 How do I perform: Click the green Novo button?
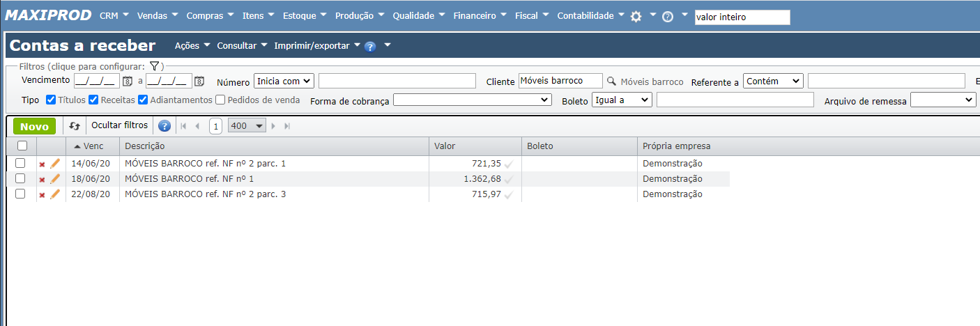tap(34, 126)
